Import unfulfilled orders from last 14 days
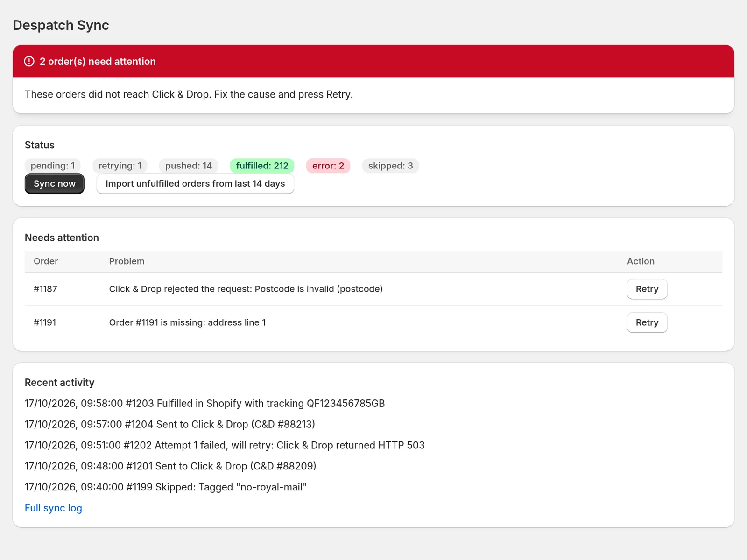 pos(195,184)
